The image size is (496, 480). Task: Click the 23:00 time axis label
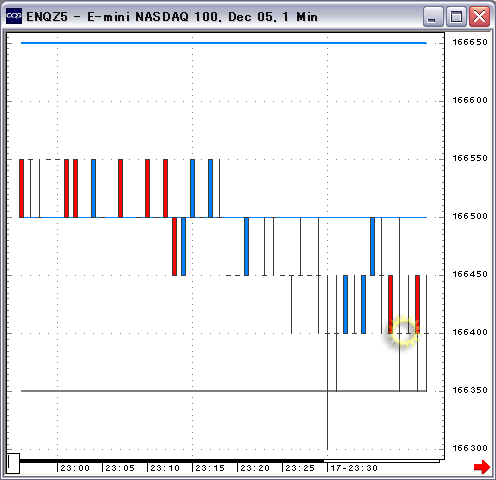coord(75,468)
